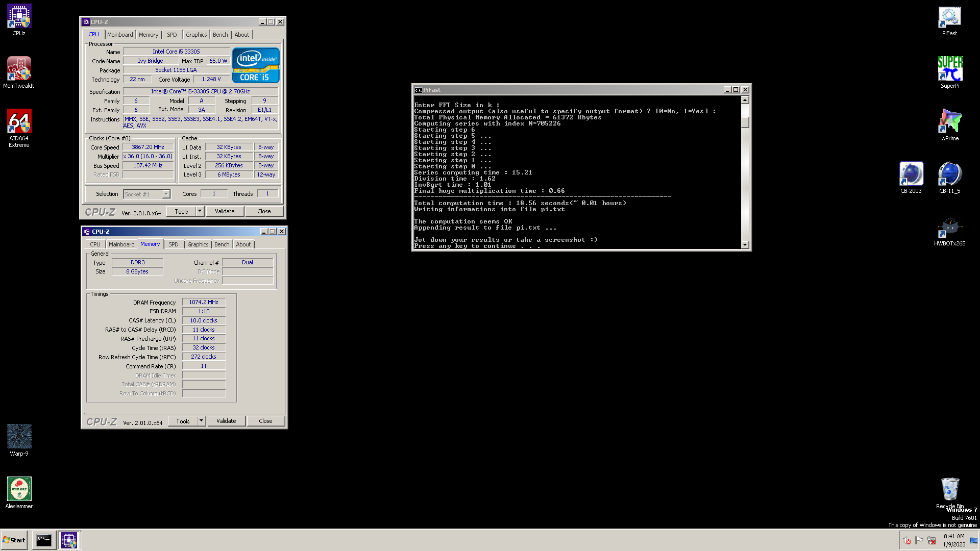Click the CAS# Latency value 10.0 clocks

(204, 320)
